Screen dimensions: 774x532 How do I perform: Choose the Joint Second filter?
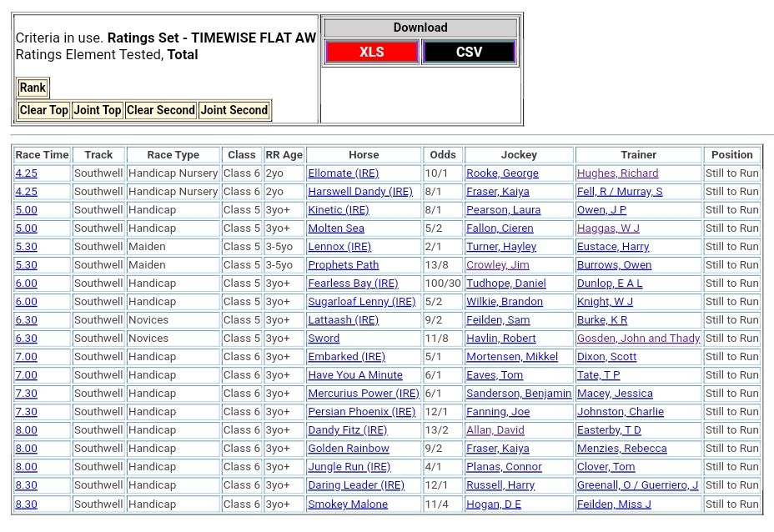tap(234, 110)
